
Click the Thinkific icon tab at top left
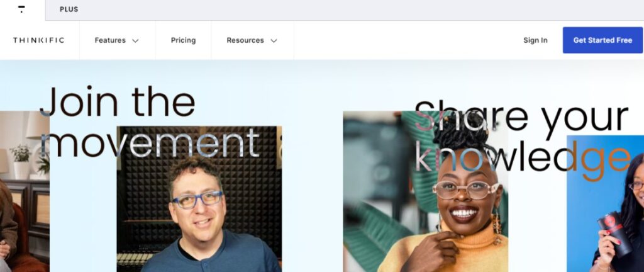tap(22, 9)
